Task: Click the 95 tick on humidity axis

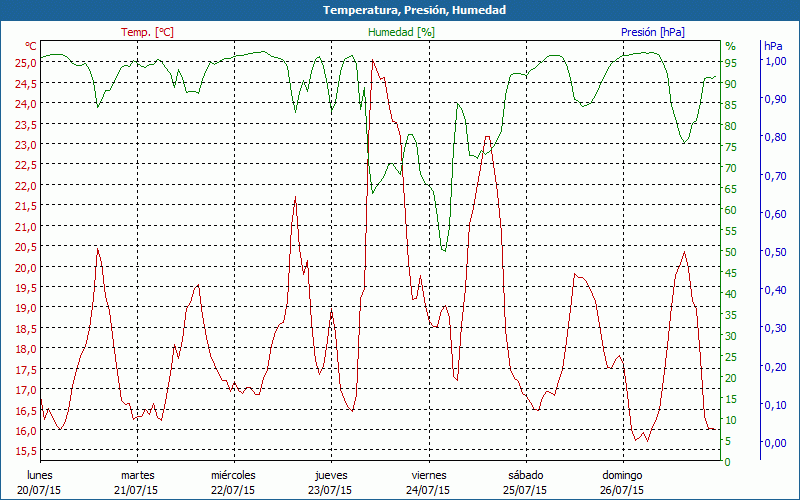Action: coord(731,62)
